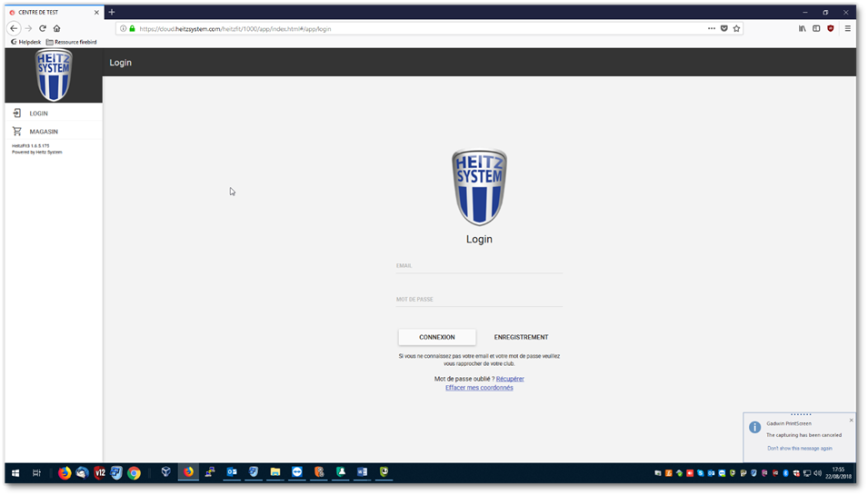Click the CONNEXION button
Viewport: 868px width, 495px height.
[437, 337]
